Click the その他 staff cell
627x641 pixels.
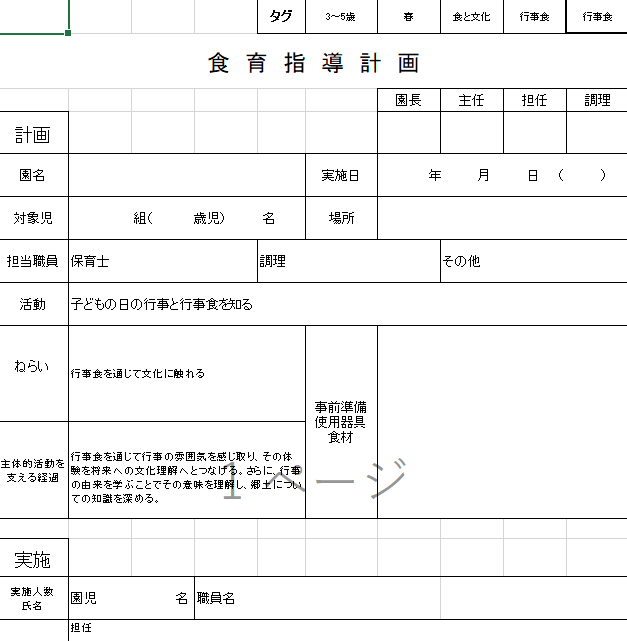534,261
